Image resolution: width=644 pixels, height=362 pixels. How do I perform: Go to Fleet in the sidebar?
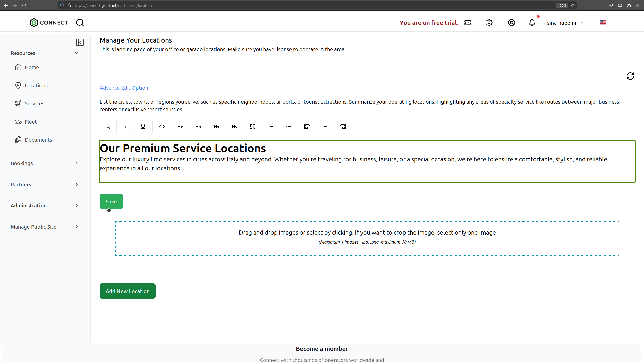pos(31,122)
